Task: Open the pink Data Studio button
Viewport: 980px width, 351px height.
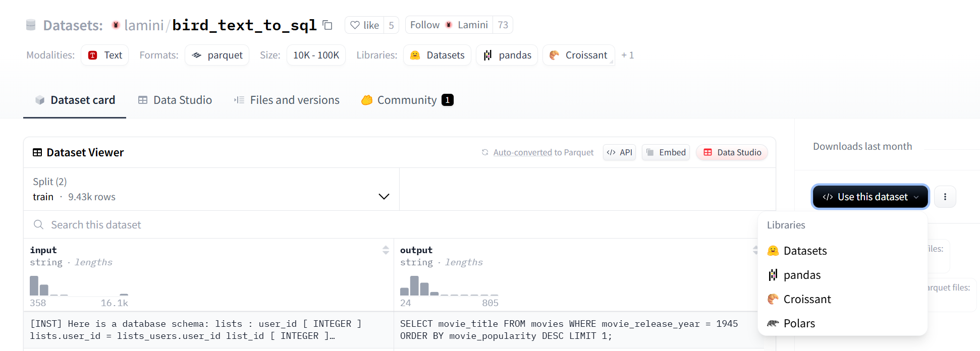Action: pos(732,152)
